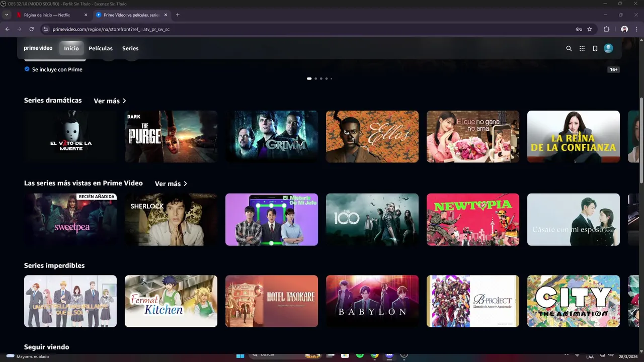The image size is (644, 362).
Task: Click the Series dramáticas heading
Action: [53, 101]
